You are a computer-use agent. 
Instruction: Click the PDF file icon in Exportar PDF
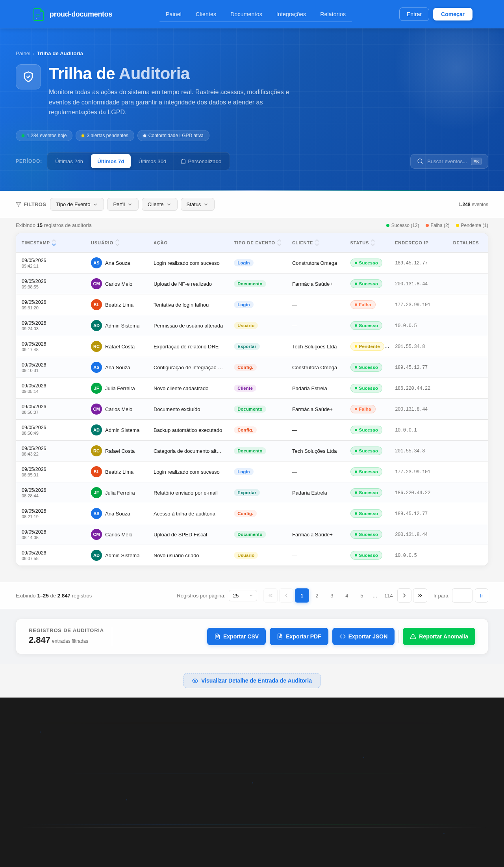280,636
